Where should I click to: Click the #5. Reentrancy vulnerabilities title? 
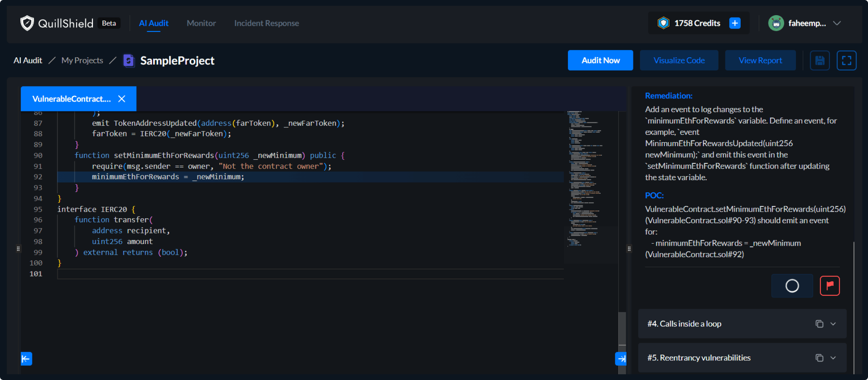click(x=699, y=358)
